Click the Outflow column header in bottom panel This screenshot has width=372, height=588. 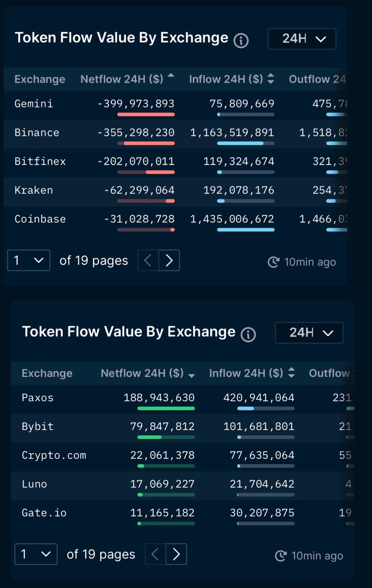pyautogui.click(x=331, y=373)
